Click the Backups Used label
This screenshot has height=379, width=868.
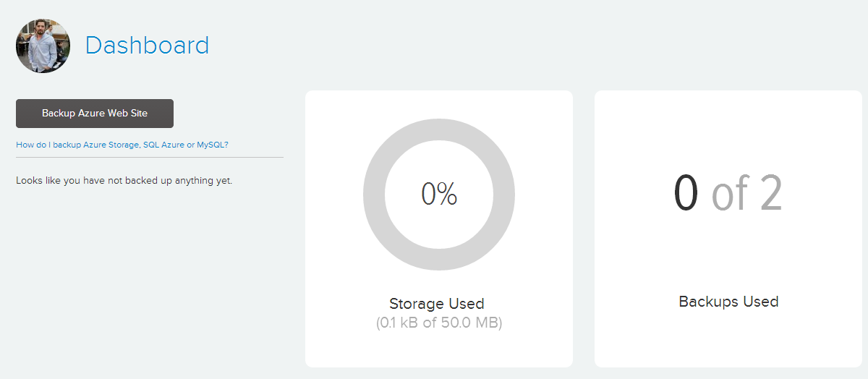tap(728, 302)
